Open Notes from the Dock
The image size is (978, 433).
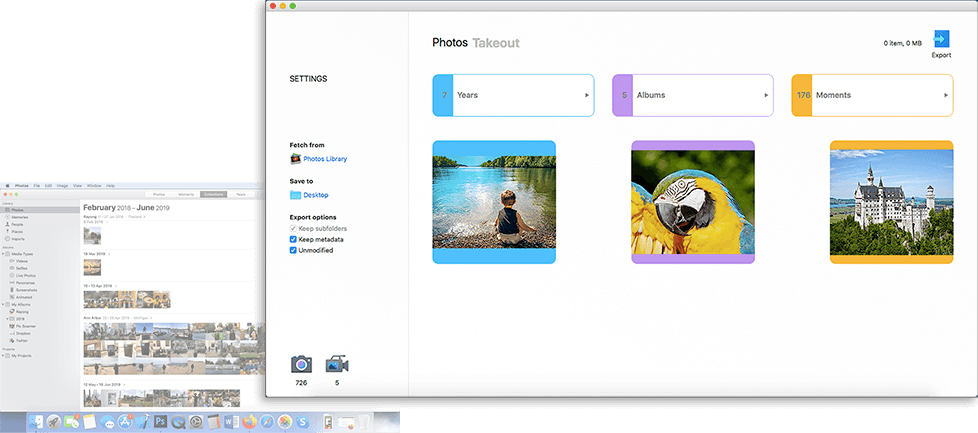click(x=89, y=422)
